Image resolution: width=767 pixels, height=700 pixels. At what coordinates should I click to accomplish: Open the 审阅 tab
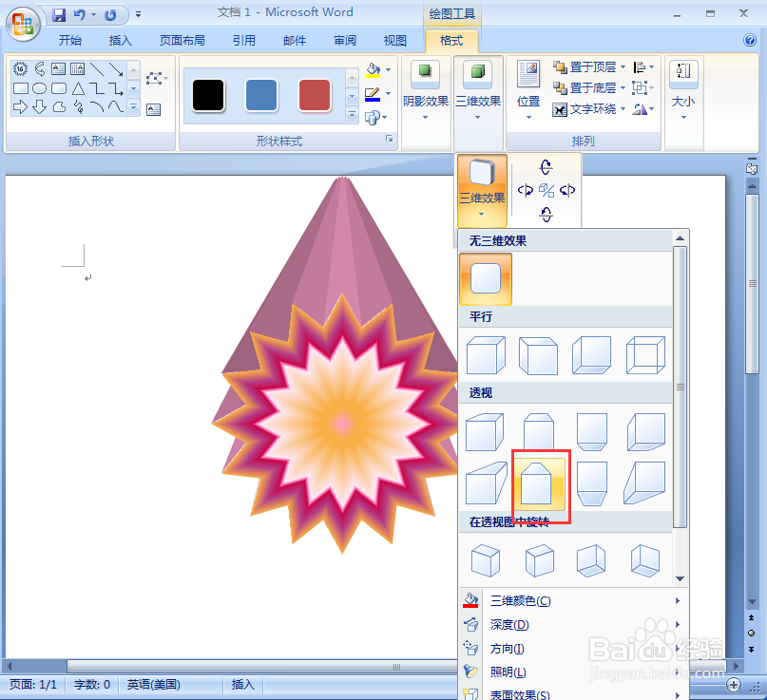[x=345, y=41]
